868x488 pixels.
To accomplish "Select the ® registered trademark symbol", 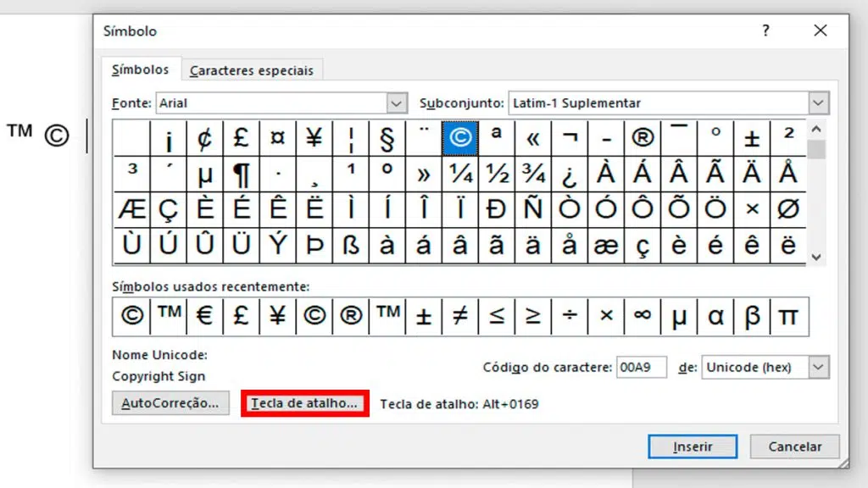I will tap(642, 138).
